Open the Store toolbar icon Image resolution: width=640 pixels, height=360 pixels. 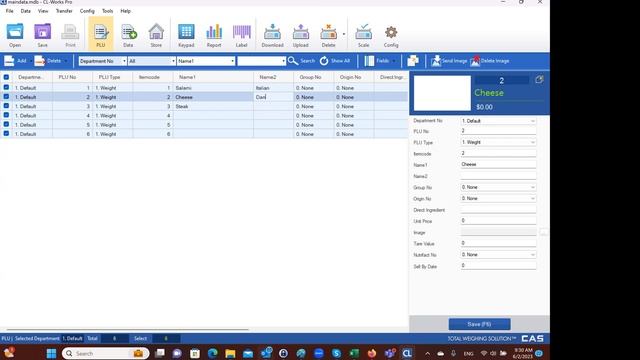156,35
